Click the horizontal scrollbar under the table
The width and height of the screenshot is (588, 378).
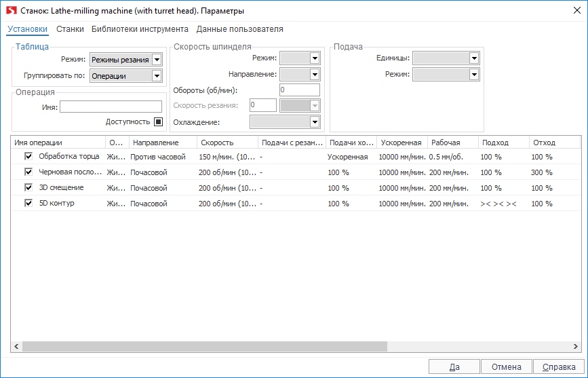click(203, 346)
